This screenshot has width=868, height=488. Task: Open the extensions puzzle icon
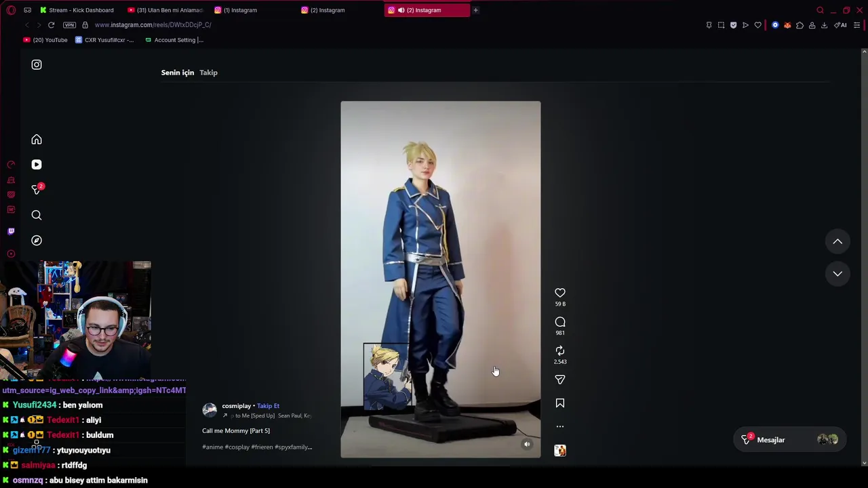[x=800, y=25]
